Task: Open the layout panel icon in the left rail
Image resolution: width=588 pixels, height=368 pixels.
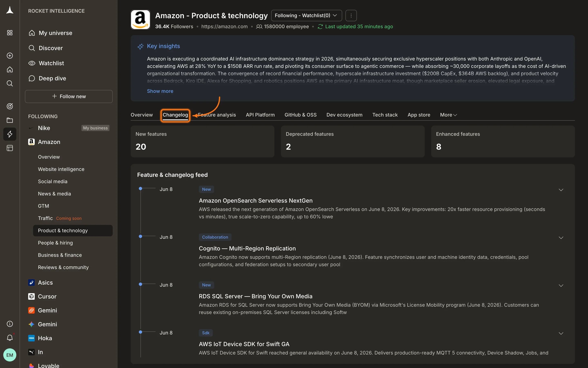Action: click(10, 148)
